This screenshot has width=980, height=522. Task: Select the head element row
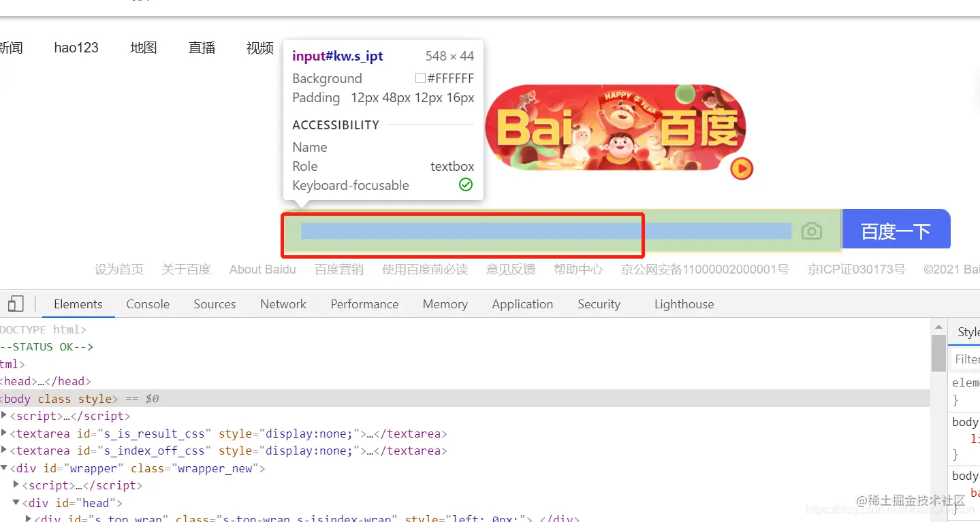pos(465,381)
